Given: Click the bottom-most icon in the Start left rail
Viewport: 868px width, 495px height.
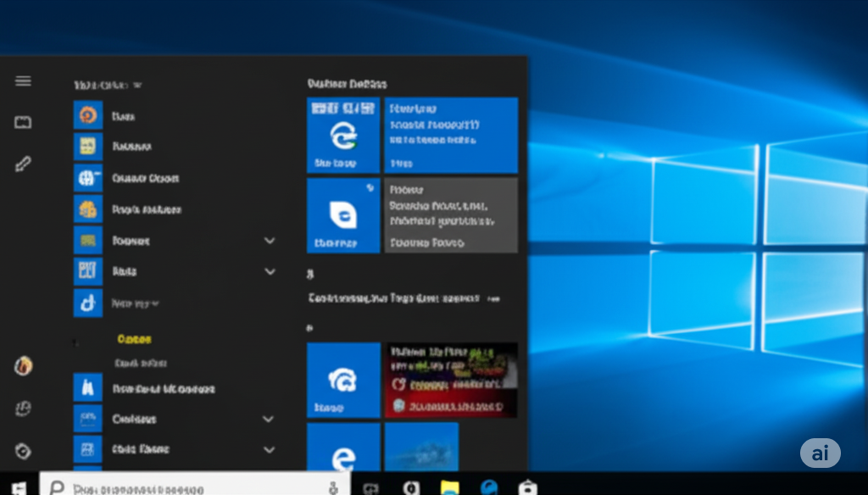Looking at the screenshot, I should coord(23,451).
